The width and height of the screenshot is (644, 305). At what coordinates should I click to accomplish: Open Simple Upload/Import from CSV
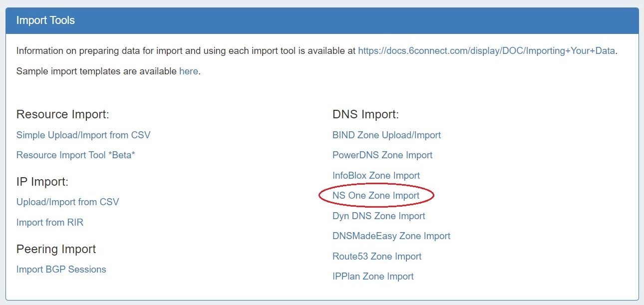[x=83, y=135]
